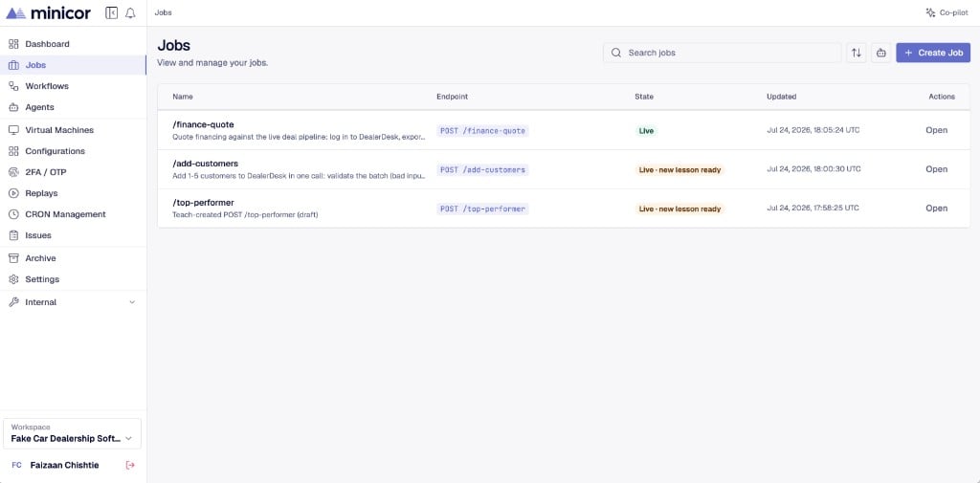Expand the Internal section chevron

[132, 302]
